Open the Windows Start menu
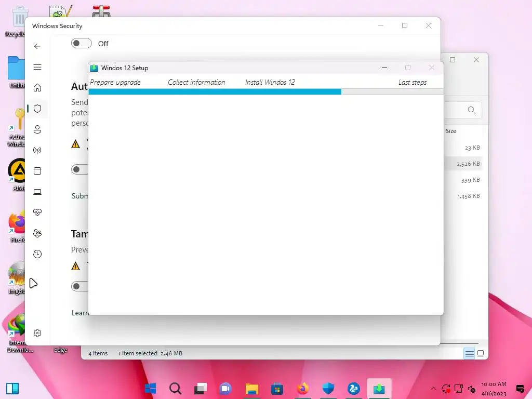532x399 pixels. click(x=150, y=389)
